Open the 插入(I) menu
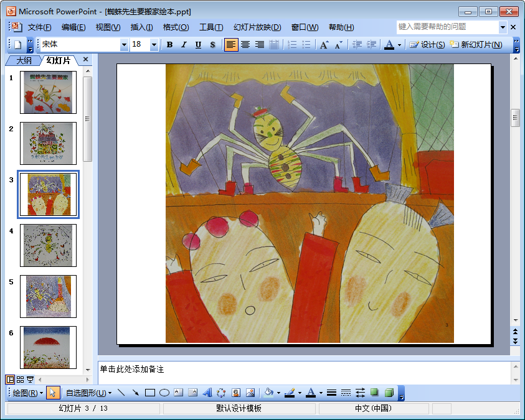Viewport: 525px width, 420px height. [141, 27]
